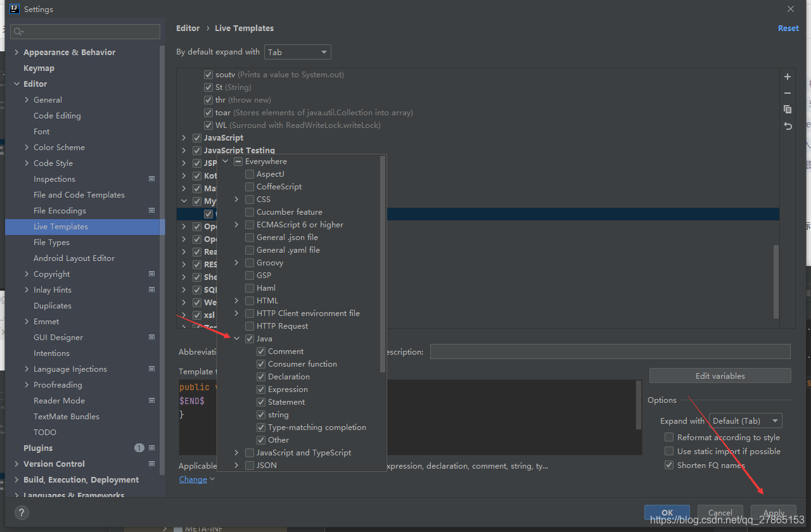The height and width of the screenshot is (532, 811).
Task: Expand the HTML context group
Action: pyautogui.click(x=237, y=301)
